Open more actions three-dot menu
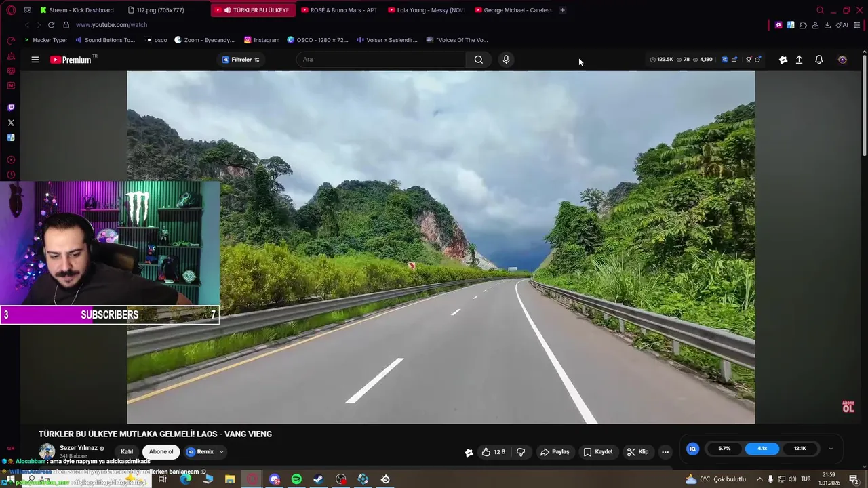This screenshot has height=488, width=868. (x=665, y=452)
